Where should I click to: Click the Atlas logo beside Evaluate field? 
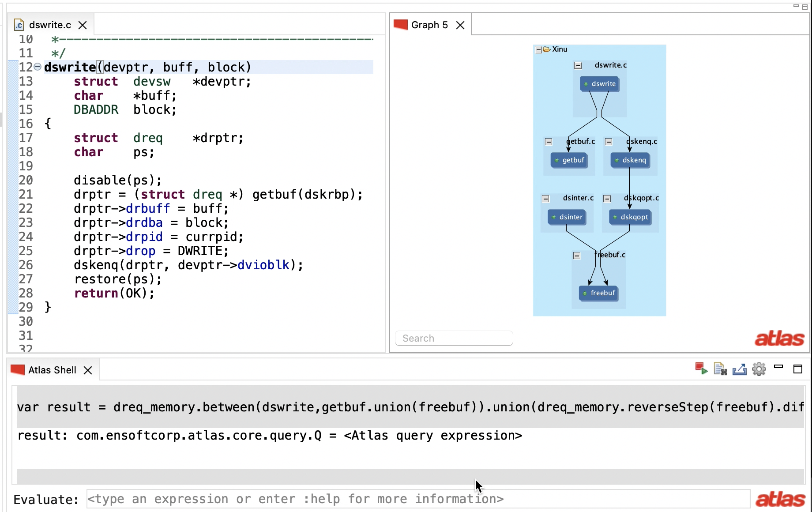[780, 499]
